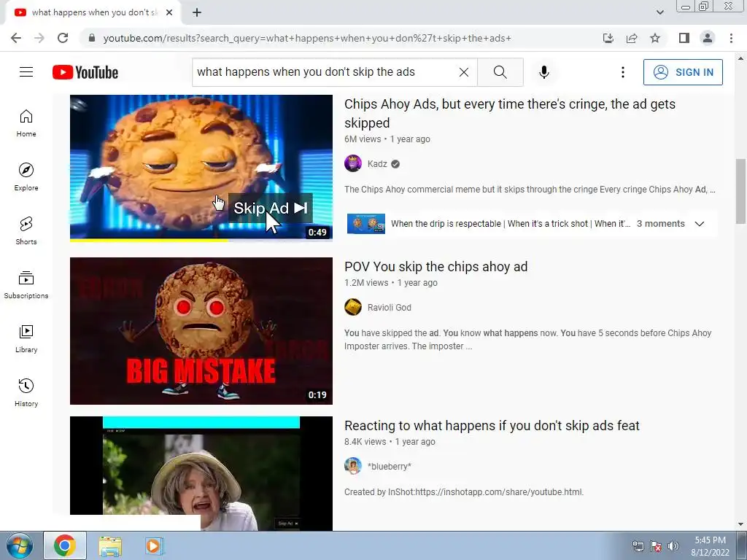
Task: Open the Chips Ahoy cringe video thumbnail
Action: tap(201, 168)
